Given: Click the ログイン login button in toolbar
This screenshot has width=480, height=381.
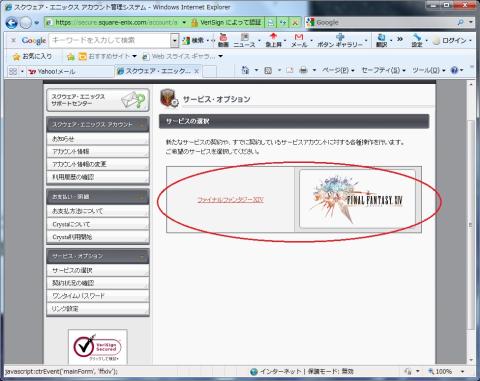Looking at the screenshot, I should 450,41.
